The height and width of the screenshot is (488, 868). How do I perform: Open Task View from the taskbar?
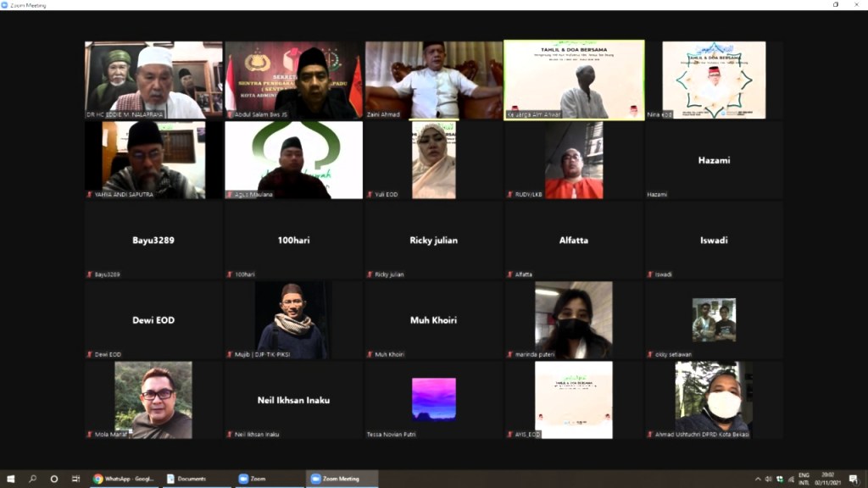point(75,479)
